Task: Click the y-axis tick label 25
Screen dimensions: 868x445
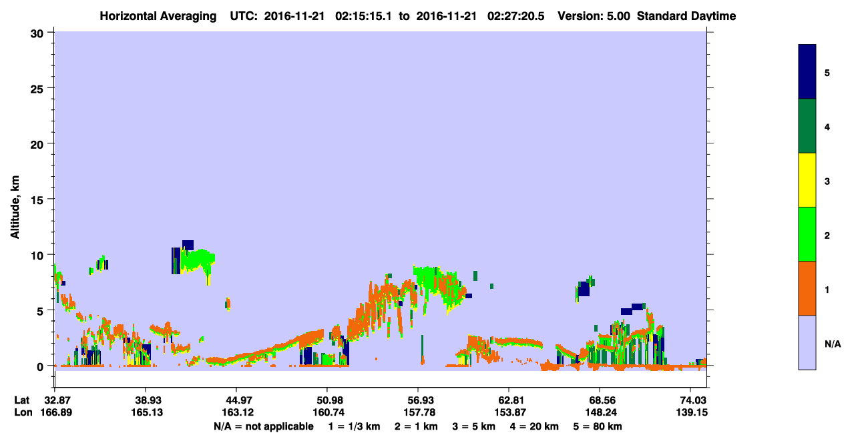Action: tap(39, 88)
